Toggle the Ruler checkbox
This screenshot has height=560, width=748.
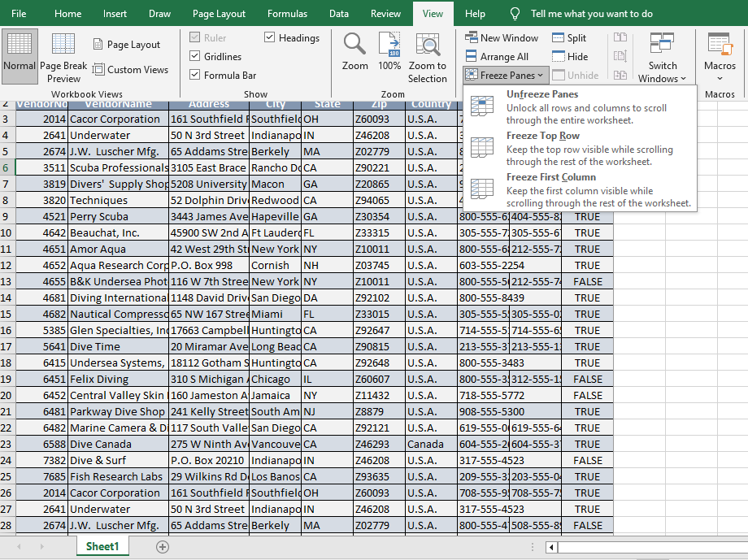point(194,37)
